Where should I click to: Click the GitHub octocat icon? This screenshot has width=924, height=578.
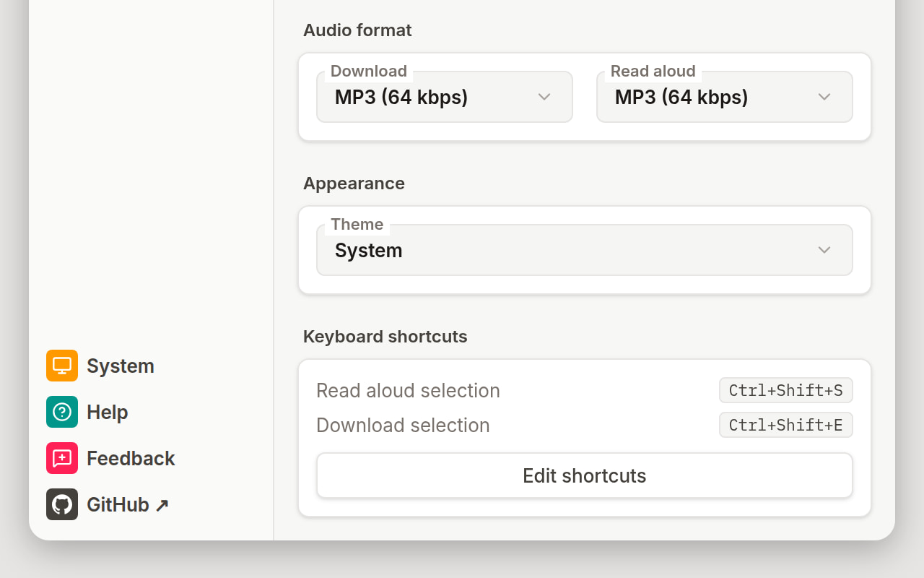click(62, 504)
